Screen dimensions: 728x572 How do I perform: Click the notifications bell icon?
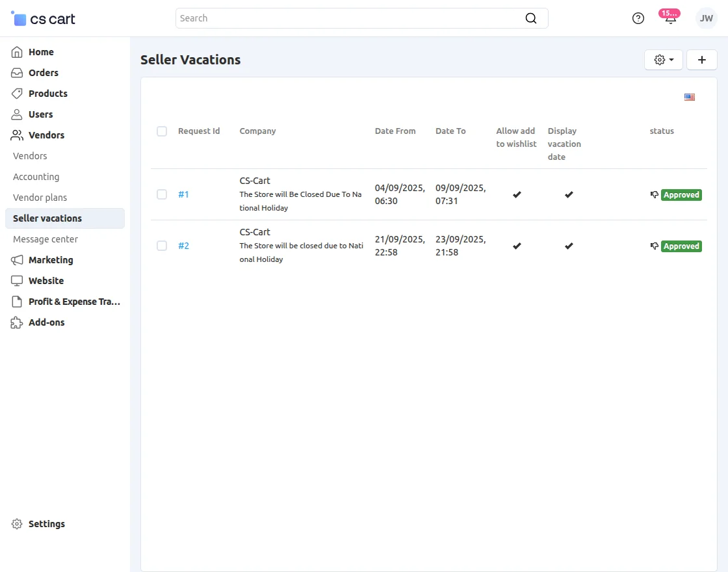click(x=670, y=19)
